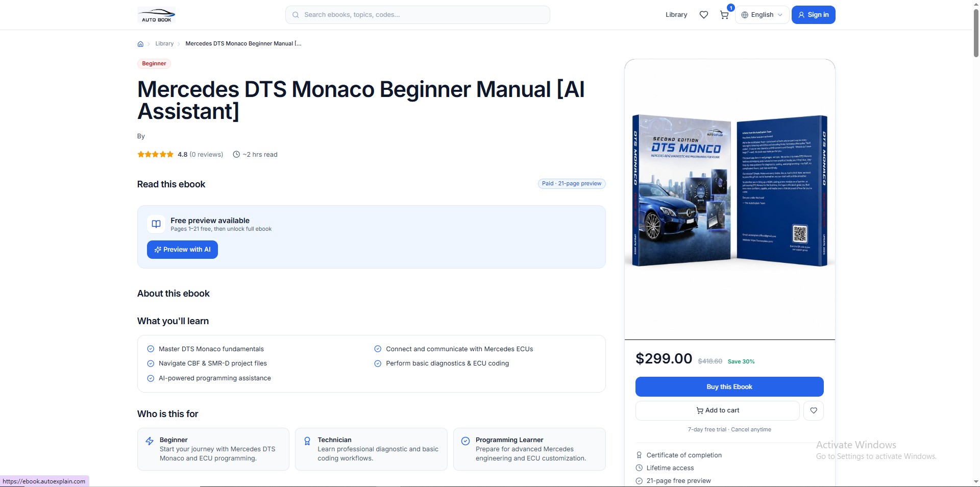Click the Beginner level tag
Screen dimensions: 980x487
tap(154, 64)
